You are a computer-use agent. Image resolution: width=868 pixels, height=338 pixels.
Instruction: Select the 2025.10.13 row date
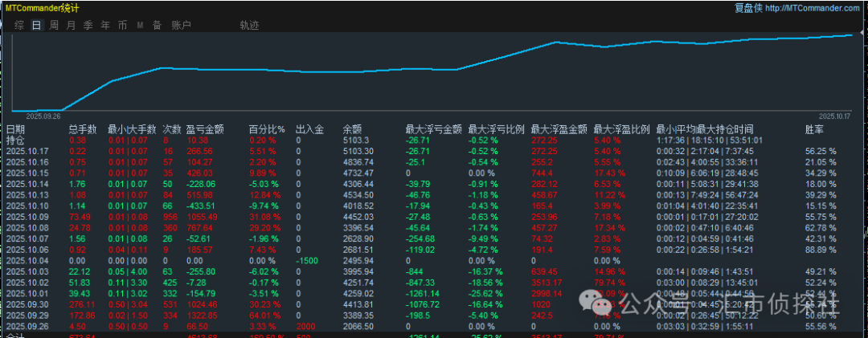27,194
